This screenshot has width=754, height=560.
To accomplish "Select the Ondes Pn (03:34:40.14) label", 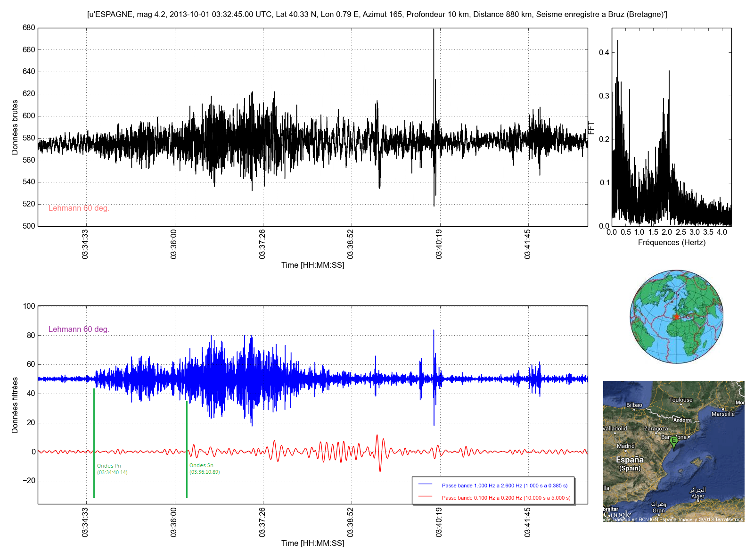I will tap(112, 469).
